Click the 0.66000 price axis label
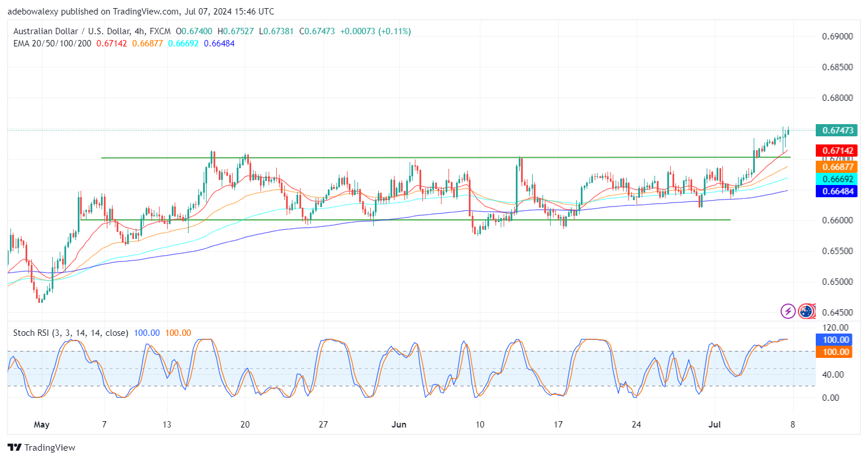Image resolution: width=868 pixels, height=460 pixels. point(836,220)
